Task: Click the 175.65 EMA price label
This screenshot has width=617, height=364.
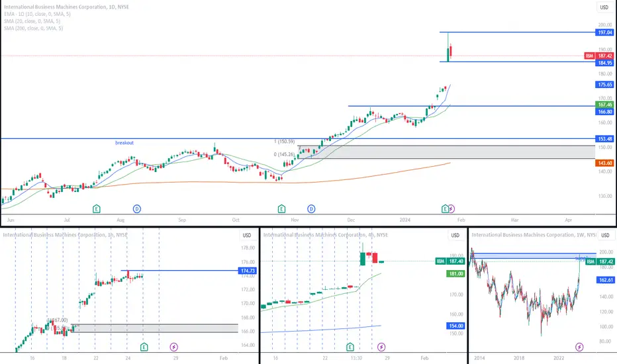Action: coord(605,85)
